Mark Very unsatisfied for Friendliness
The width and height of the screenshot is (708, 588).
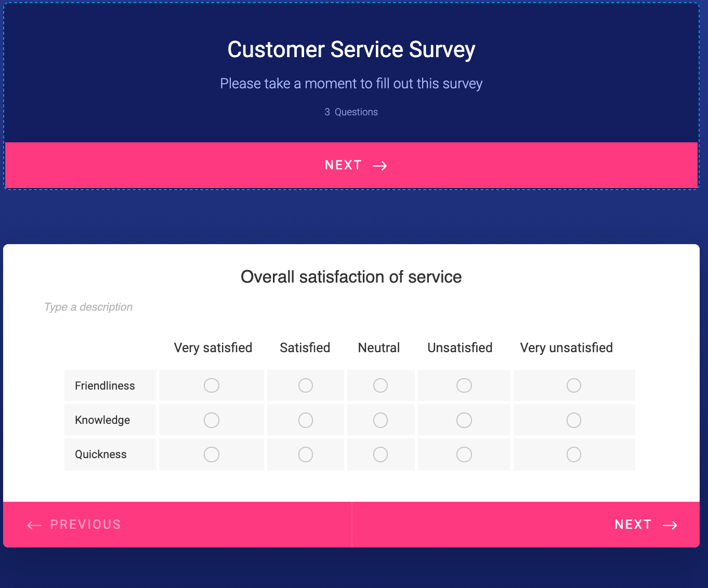(x=574, y=385)
